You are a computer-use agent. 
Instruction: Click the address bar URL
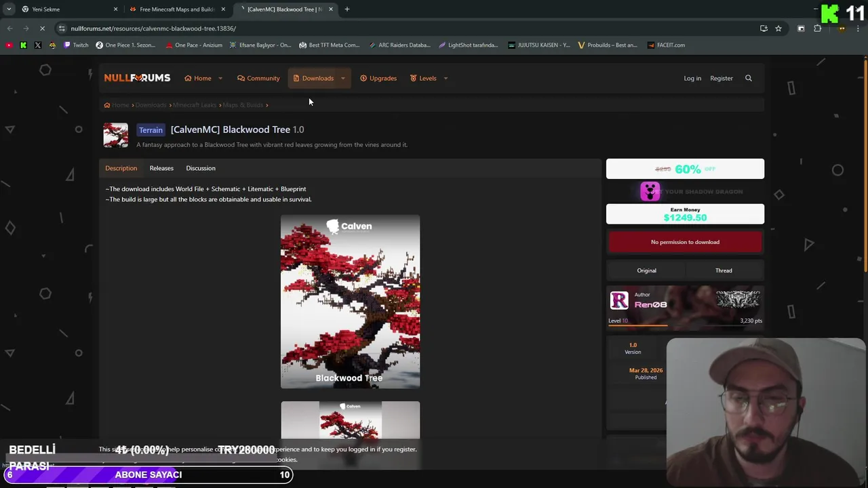click(x=153, y=28)
